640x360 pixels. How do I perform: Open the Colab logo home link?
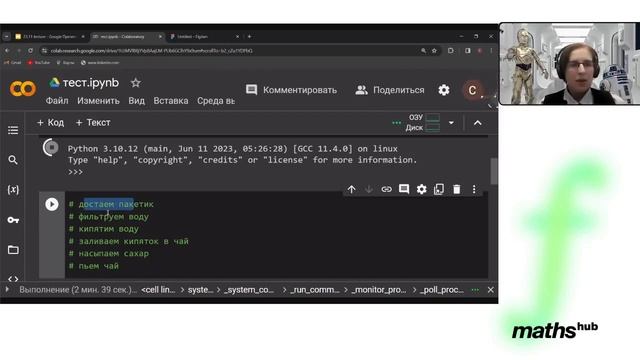tap(23, 89)
